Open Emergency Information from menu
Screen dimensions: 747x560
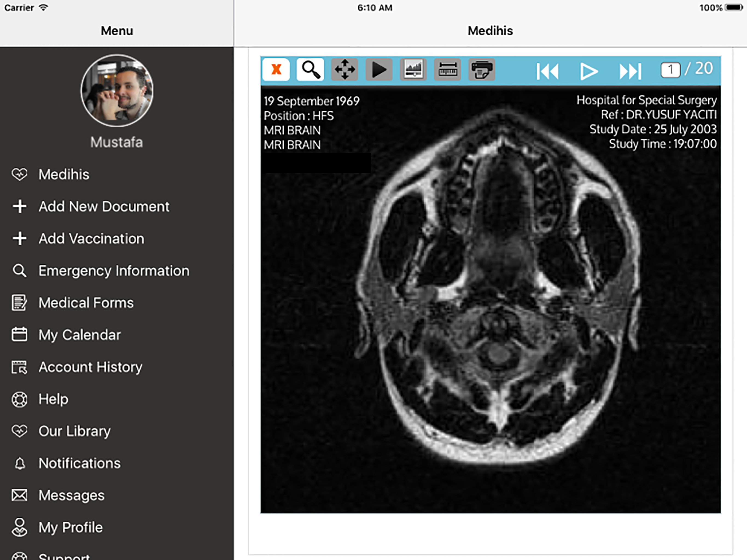[x=117, y=270]
